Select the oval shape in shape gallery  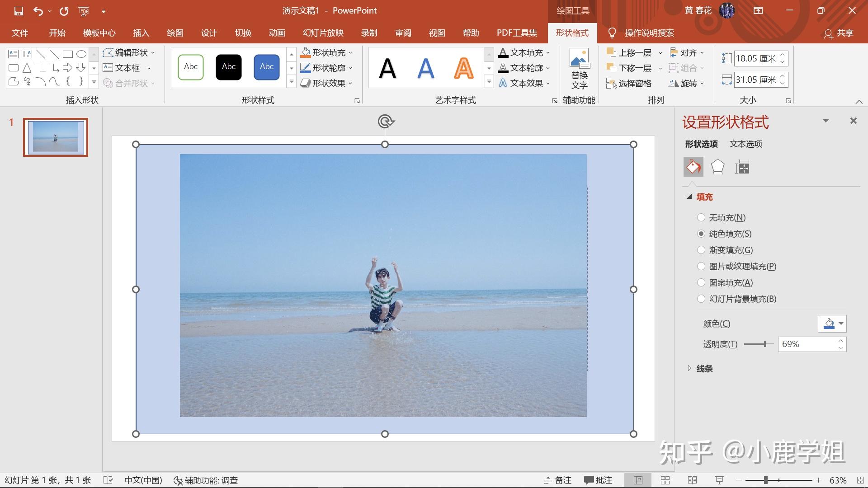81,54
